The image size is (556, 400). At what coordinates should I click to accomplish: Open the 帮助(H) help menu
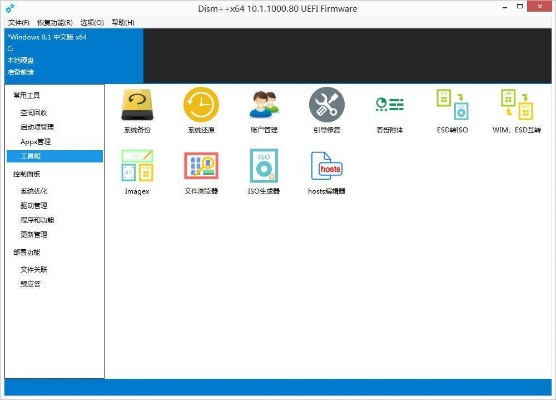123,23
